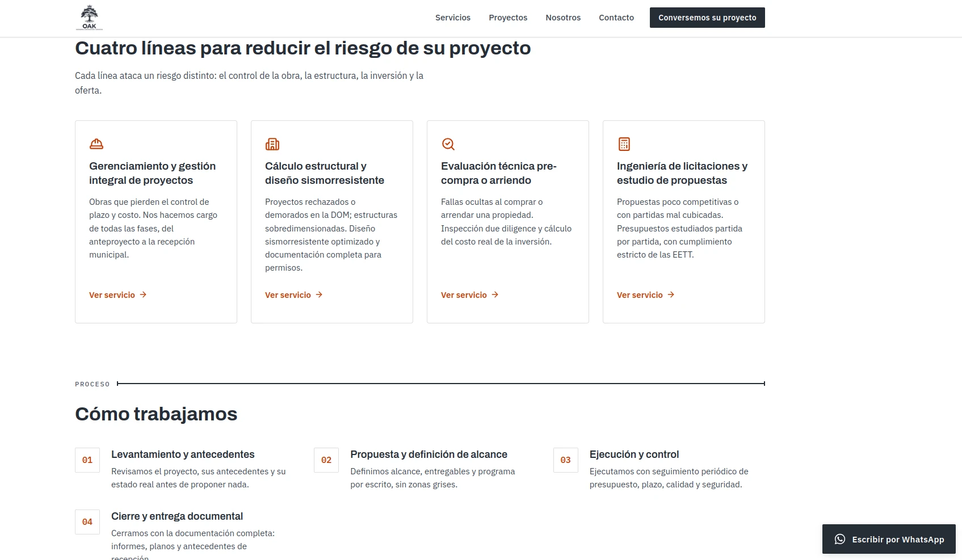The image size is (962, 560).
Task: Click the Levantamiento y antecedentes step title
Action: pyautogui.click(x=183, y=454)
